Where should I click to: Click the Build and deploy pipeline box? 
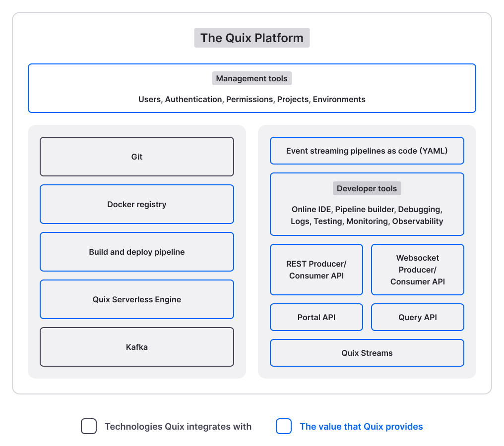click(x=137, y=252)
